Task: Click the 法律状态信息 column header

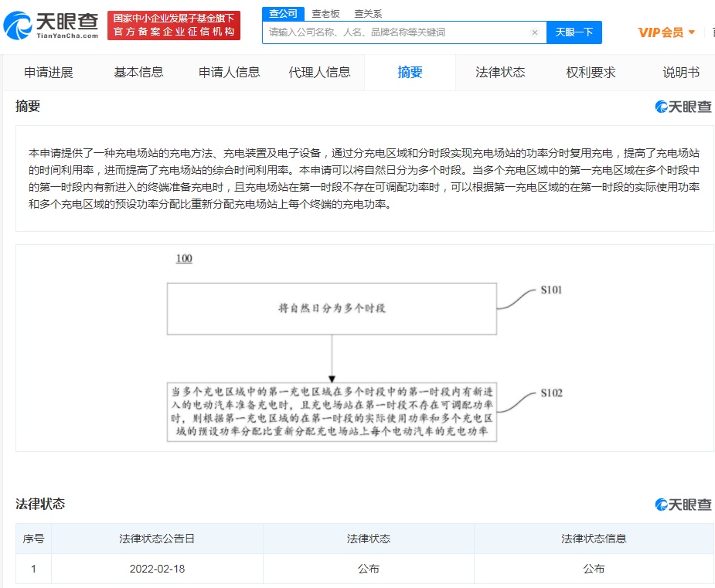Action: click(594, 539)
